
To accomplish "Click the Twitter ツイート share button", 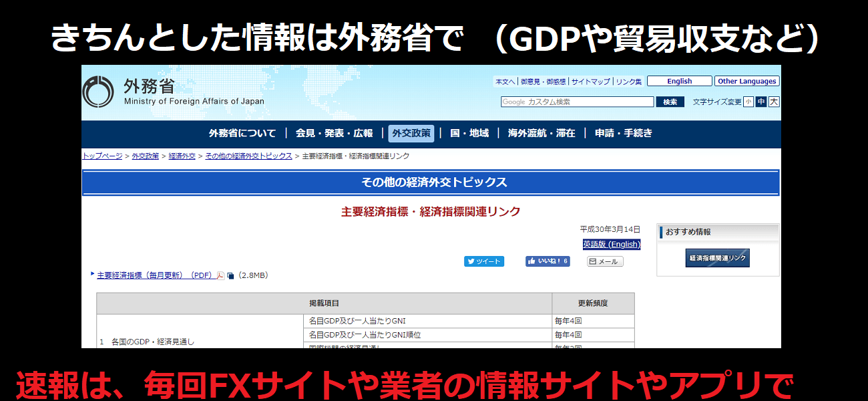I will tap(483, 261).
